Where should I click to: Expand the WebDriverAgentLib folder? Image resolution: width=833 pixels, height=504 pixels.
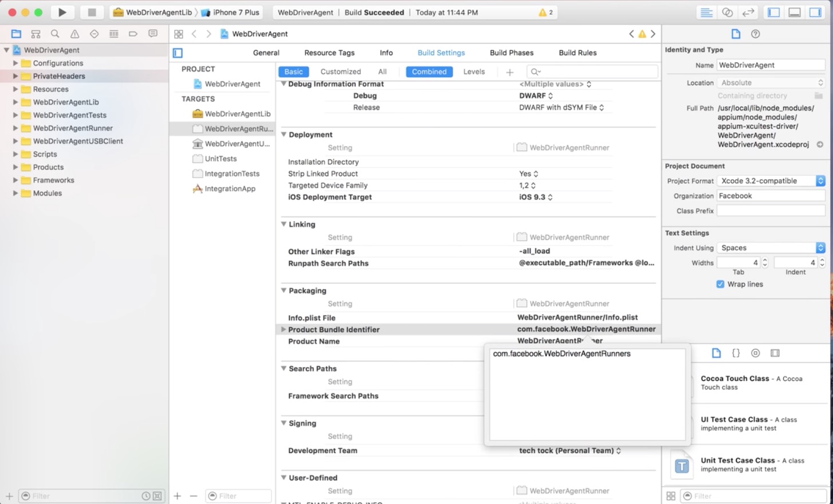(15, 102)
